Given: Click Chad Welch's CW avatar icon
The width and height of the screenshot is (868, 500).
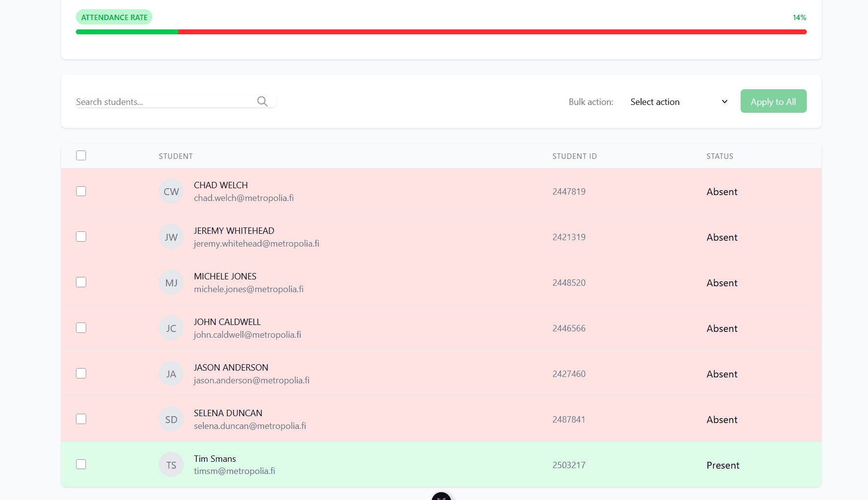Looking at the screenshot, I should pos(171,192).
